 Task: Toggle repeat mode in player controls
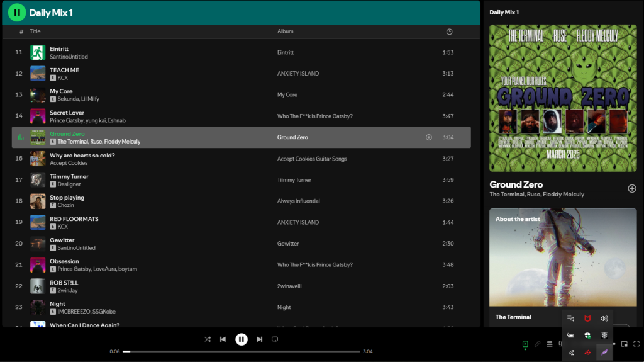coord(275,339)
